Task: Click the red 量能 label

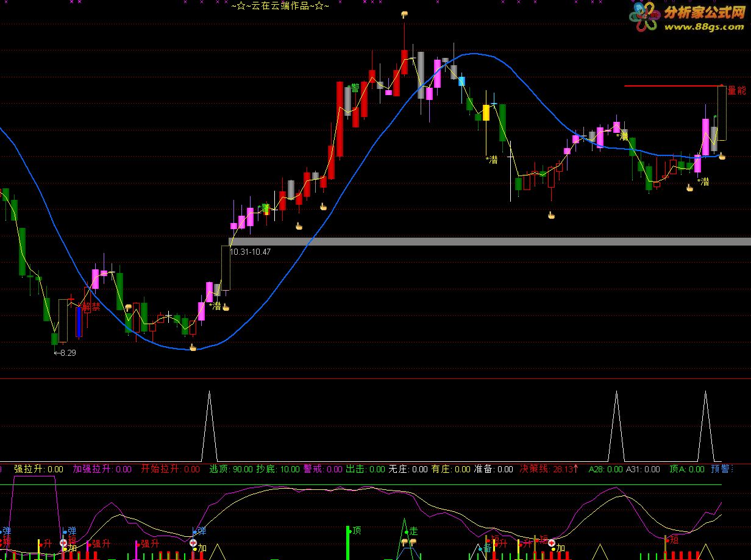Action: pos(736,90)
